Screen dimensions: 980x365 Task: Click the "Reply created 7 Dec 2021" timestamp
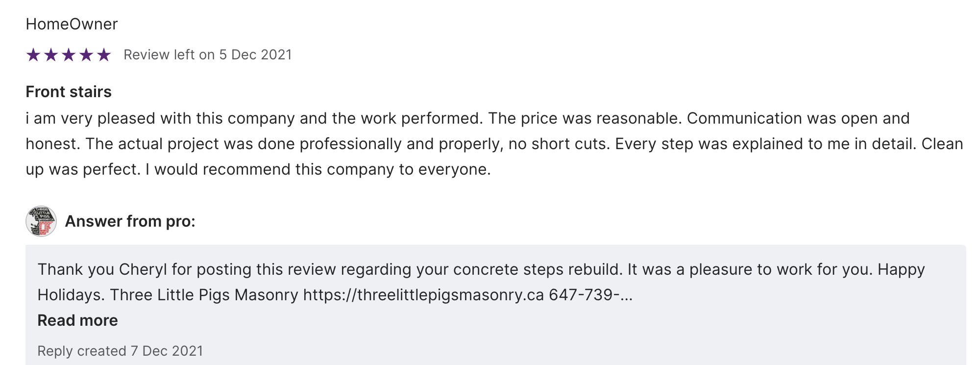120,351
